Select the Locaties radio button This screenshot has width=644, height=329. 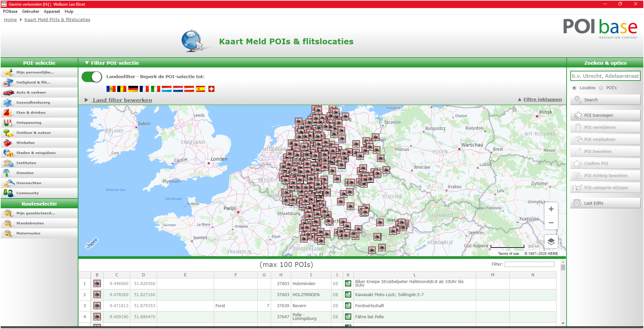574,88
